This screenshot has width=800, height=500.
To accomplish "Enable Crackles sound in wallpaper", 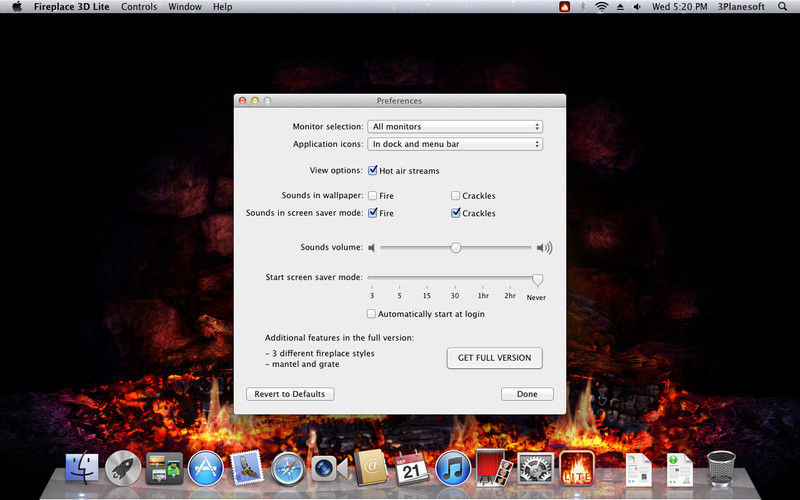I will (x=456, y=195).
